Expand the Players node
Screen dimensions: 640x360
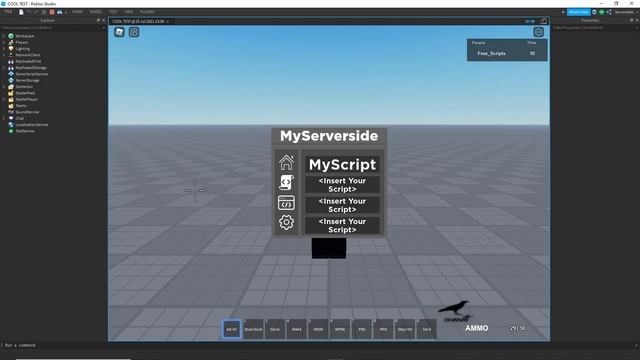coord(4,42)
